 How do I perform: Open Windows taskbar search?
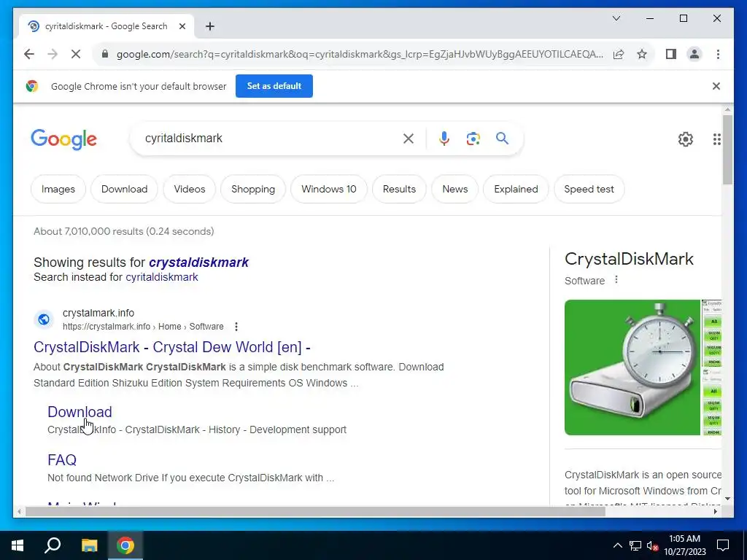point(53,545)
